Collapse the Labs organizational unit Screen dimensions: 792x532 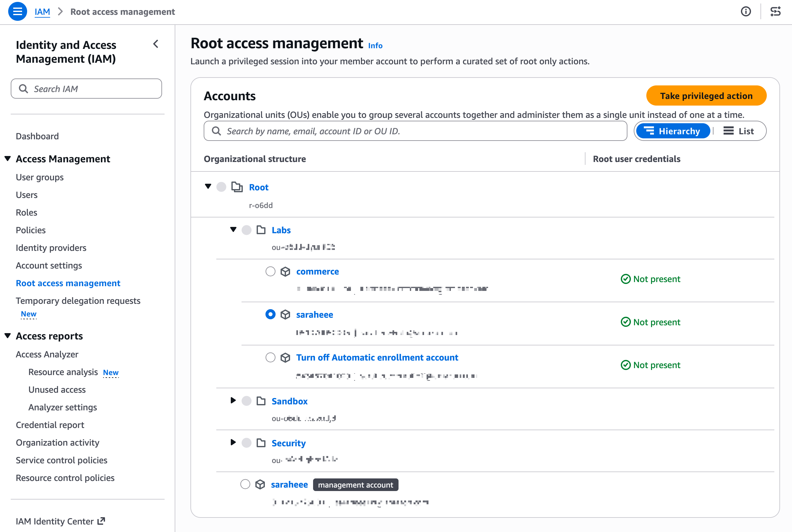233,230
